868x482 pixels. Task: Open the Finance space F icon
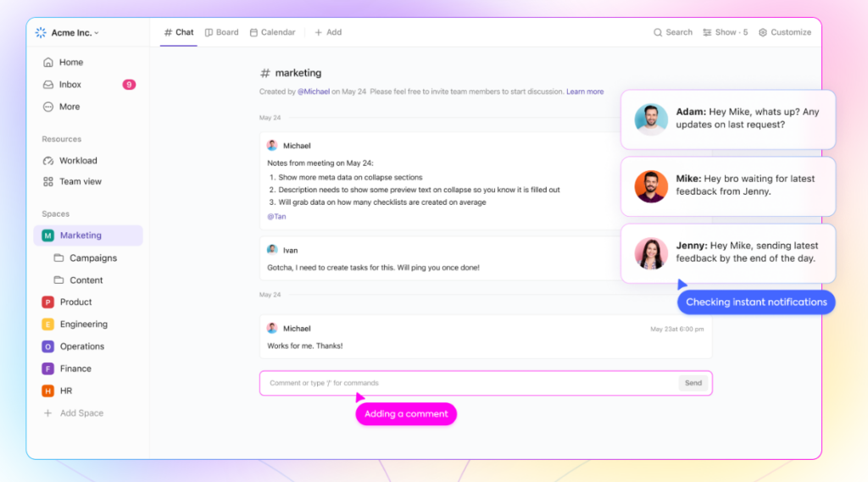point(48,368)
